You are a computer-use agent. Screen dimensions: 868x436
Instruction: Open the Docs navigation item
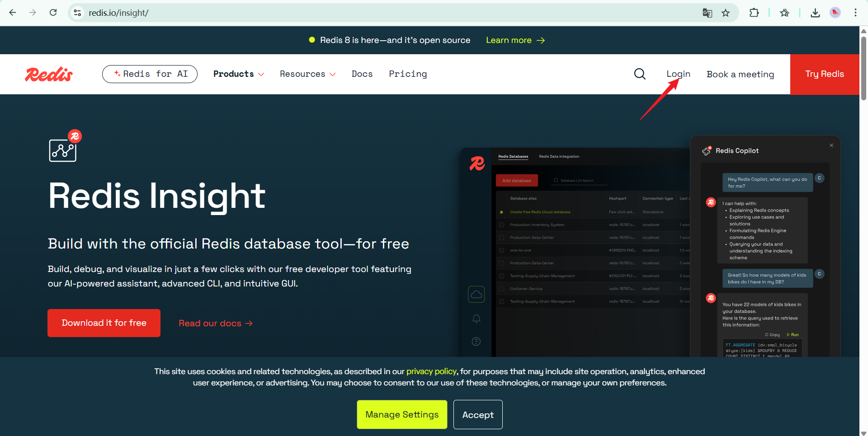pyautogui.click(x=362, y=74)
